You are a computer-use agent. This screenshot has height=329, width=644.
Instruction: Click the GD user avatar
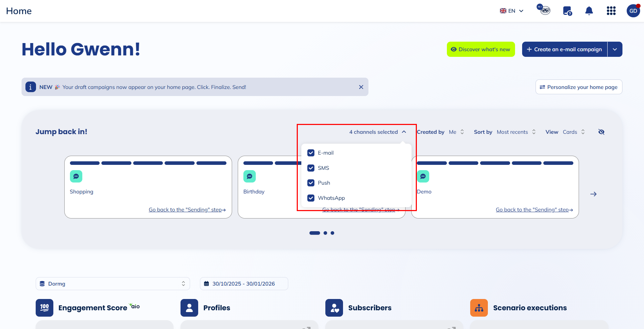[633, 11]
